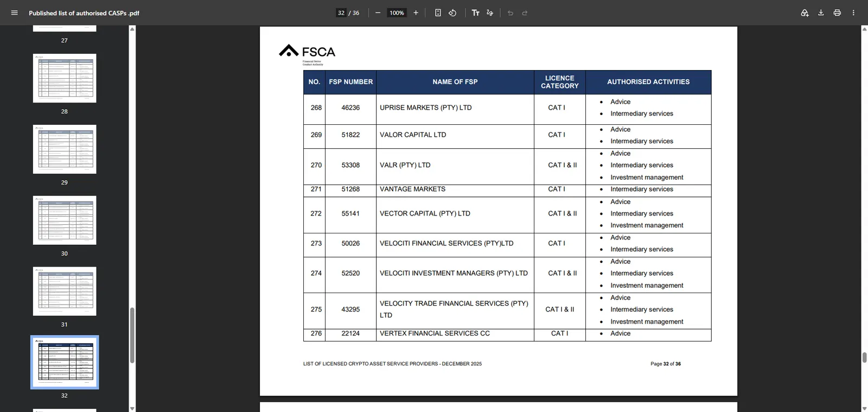The width and height of the screenshot is (868, 412).
Task: Open page 30 thumbnail
Action: pos(65,220)
